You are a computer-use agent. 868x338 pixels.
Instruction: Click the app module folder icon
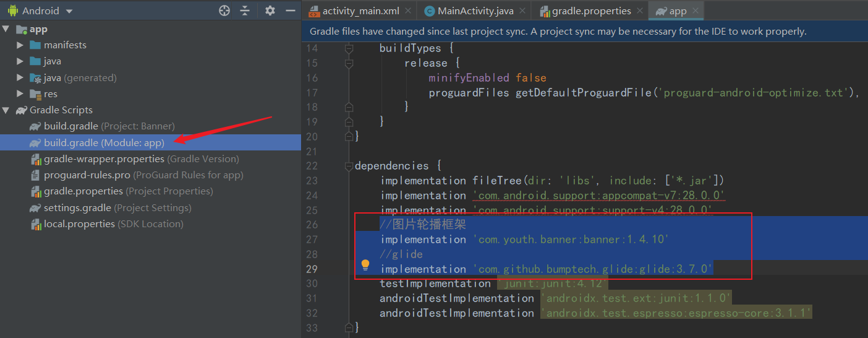(x=21, y=29)
